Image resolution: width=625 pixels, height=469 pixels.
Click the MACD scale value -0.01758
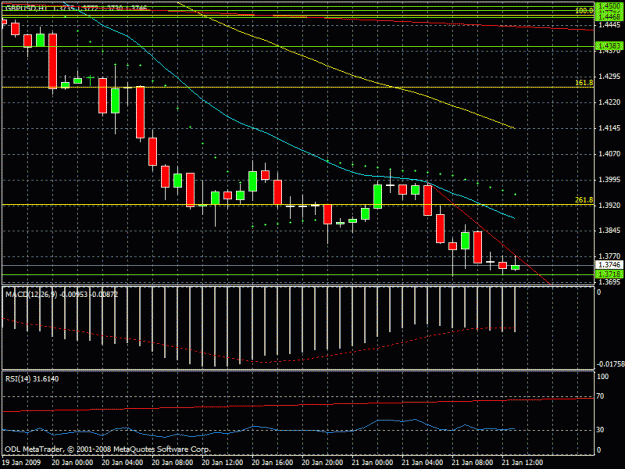pyautogui.click(x=610, y=364)
